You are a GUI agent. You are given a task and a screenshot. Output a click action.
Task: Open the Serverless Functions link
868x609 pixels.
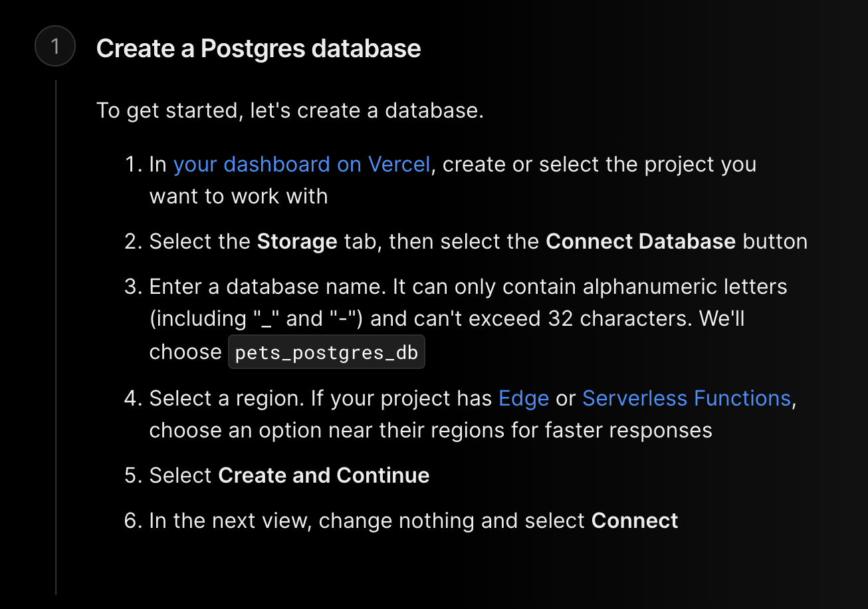pyautogui.click(x=687, y=398)
